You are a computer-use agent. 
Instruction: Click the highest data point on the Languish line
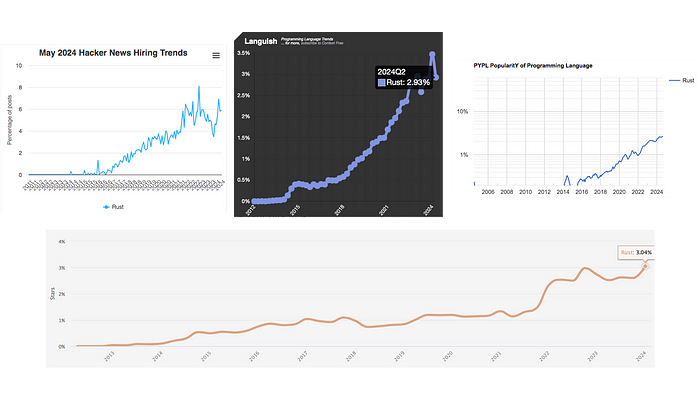point(432,54)
